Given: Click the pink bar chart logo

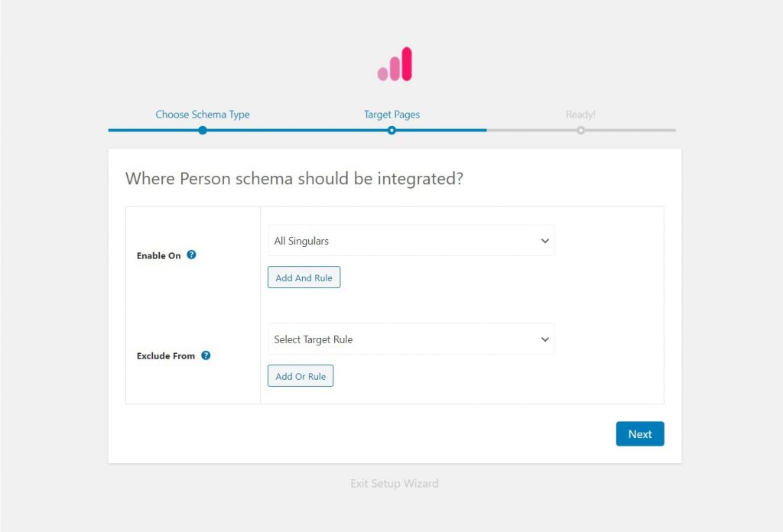Looking at the screenshot, I should 395,65.
